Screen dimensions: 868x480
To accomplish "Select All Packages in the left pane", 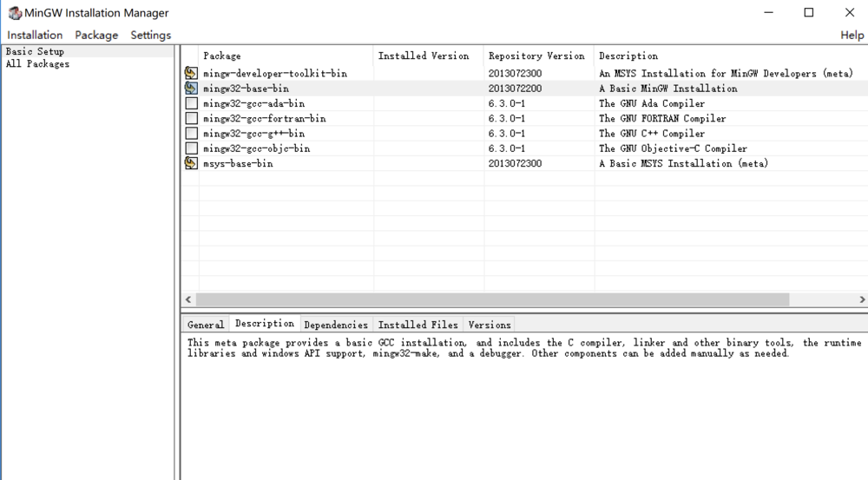I will [37, 64].
